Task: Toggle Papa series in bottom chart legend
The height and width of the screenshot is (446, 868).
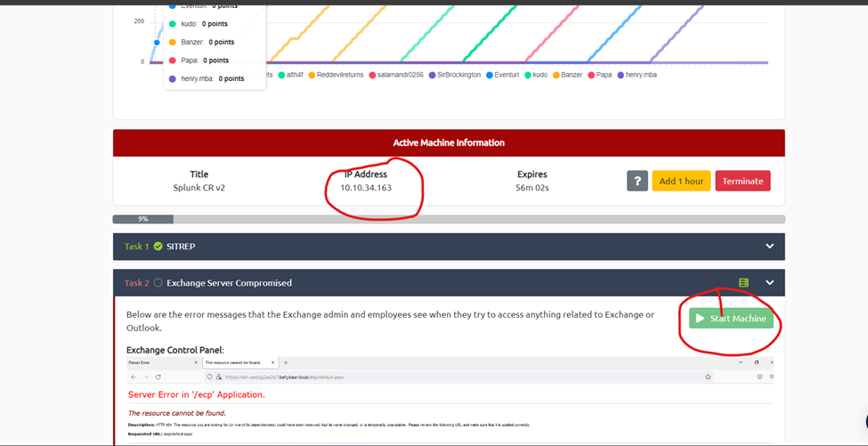Action: pos(600,75)
